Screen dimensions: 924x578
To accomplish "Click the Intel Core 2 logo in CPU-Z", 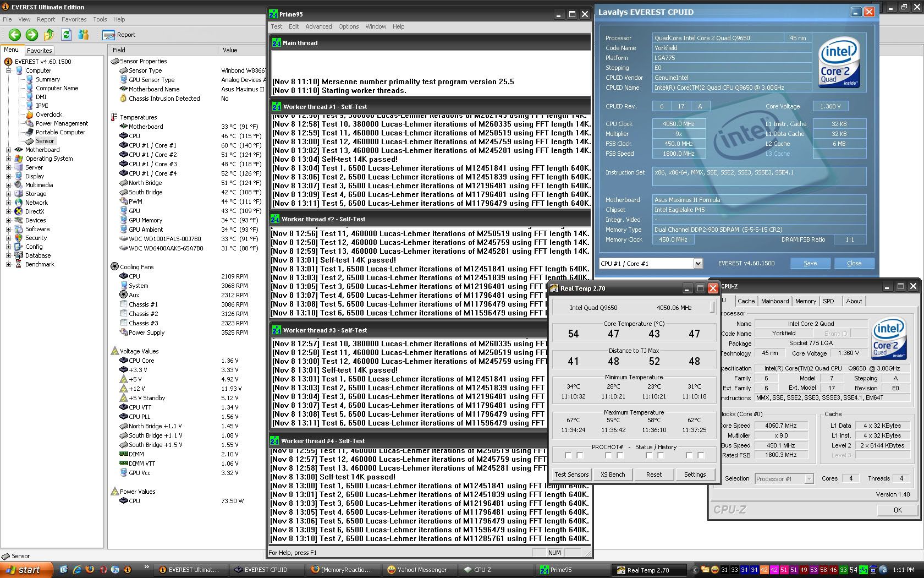I will click(889, 339).
